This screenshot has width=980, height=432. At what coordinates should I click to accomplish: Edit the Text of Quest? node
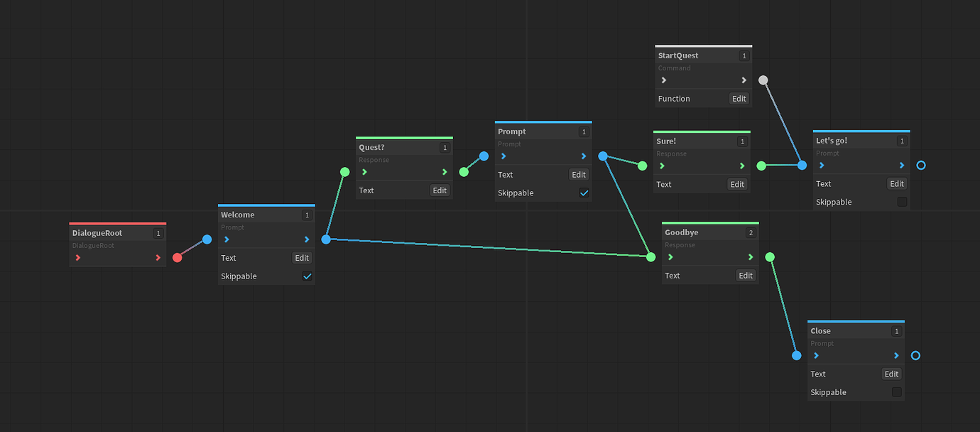coord(440,190)
